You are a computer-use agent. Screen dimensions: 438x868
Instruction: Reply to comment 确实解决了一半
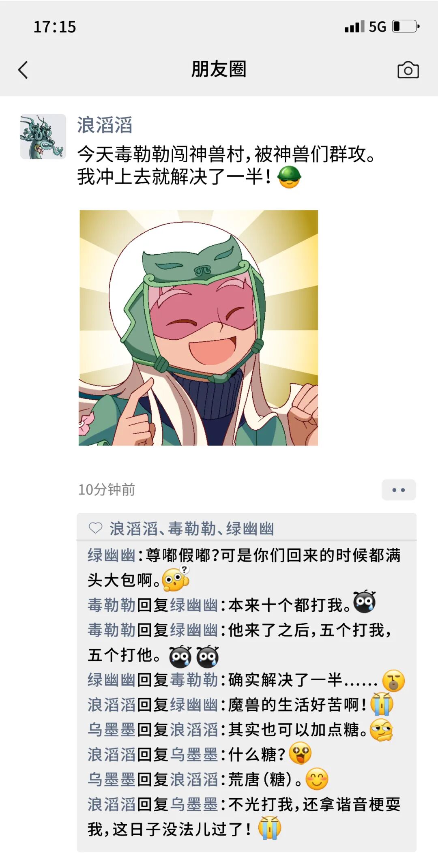(x=246, y=680)
